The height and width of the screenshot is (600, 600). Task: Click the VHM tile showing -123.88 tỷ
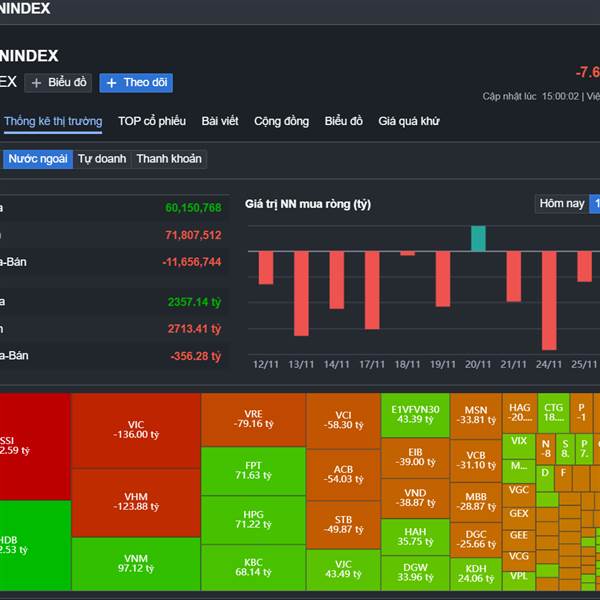[x=136, y=502]
